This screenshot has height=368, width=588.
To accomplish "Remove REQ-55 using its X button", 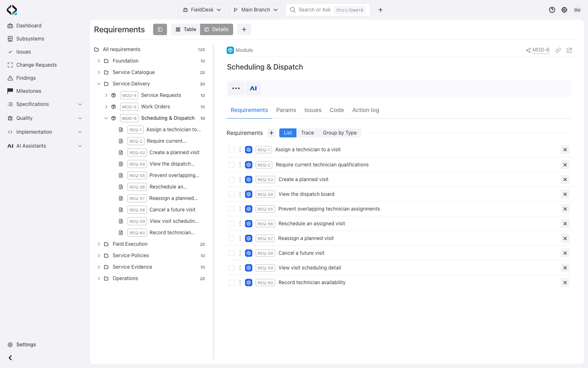I will coord(565,209).
